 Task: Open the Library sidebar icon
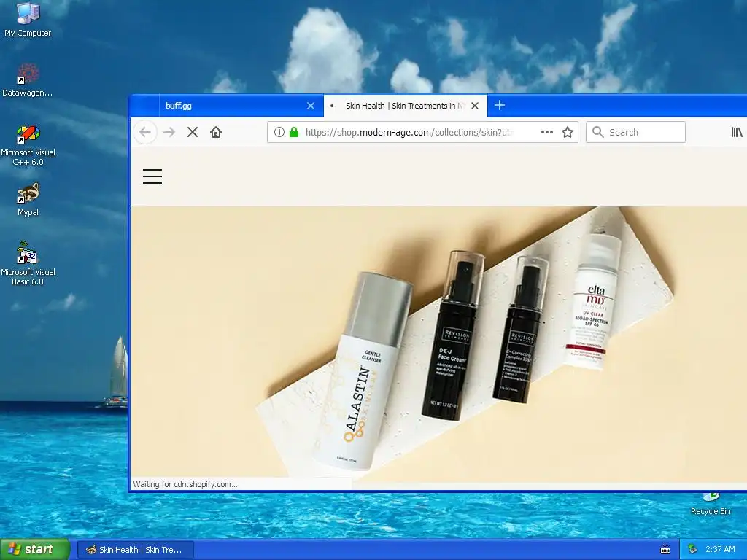click(x=737, y=132)
